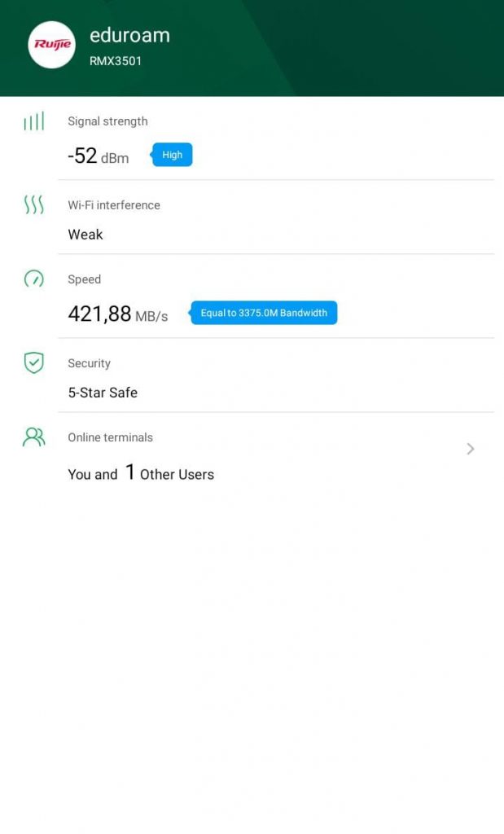This screenshot has width=504, height=834.
Task: Click the Wi-Fi interference waves icon
Action: 33,204
